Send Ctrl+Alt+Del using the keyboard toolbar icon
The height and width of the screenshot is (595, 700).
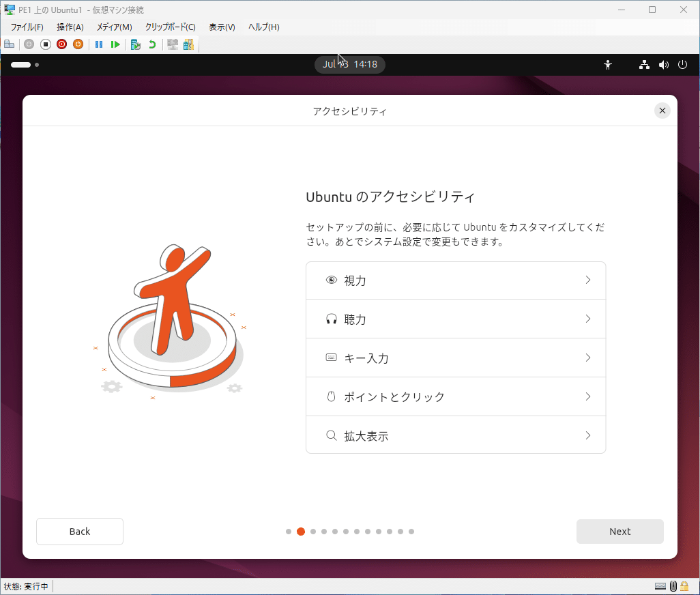tap(10, 44)
